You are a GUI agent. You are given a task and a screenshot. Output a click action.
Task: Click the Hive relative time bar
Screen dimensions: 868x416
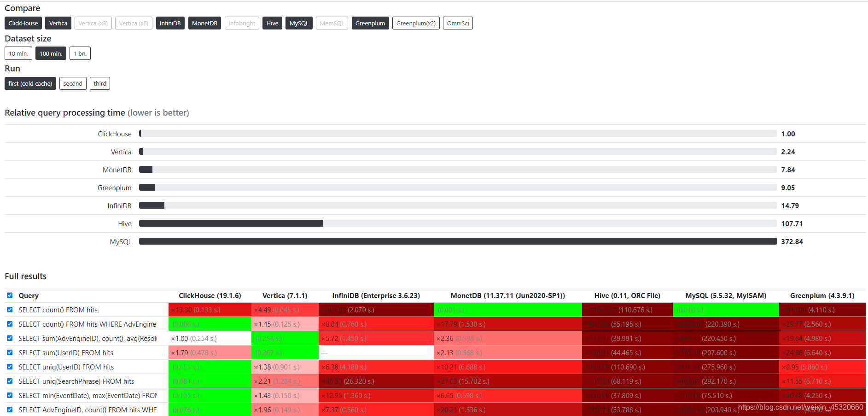pyautogui.click(x=458, y=223)
